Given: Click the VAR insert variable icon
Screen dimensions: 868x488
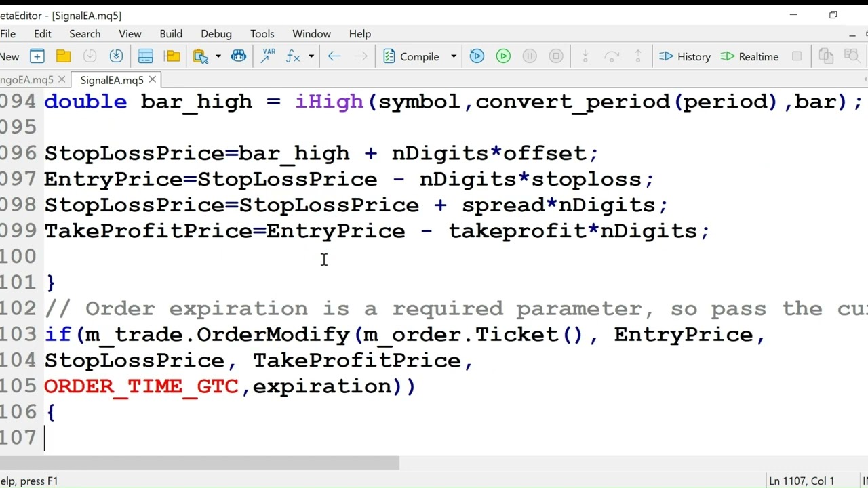Looking at the screenshot, I should (x=268, y=56).
